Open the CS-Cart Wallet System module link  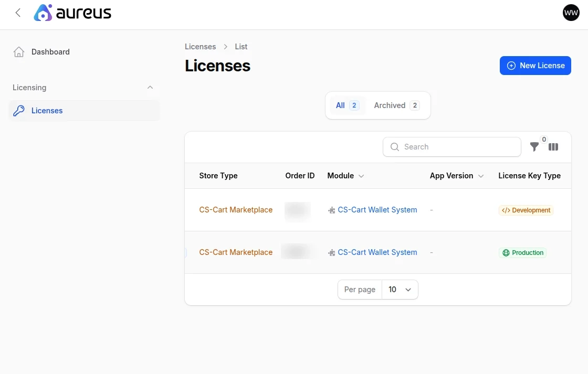point(377,210)
